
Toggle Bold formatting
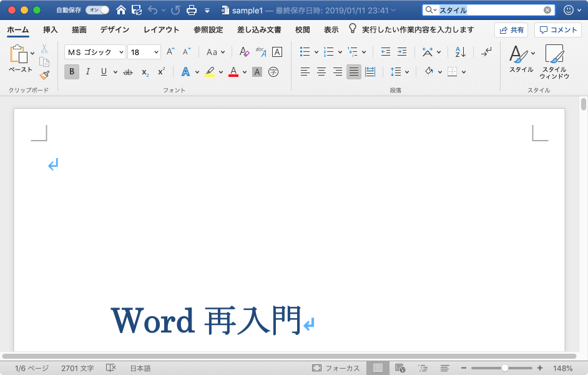(72, 72)
